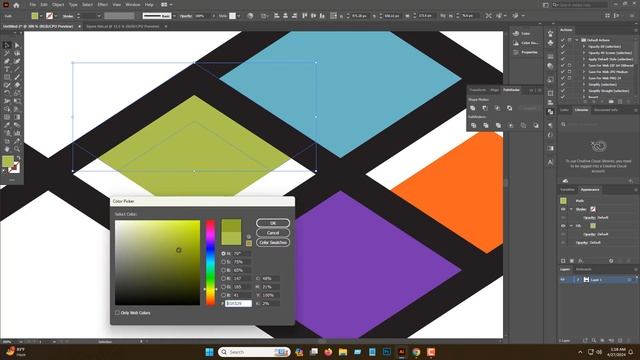640x360 pixels.
Task: Click the taskbar Search box
Action: [254, 352]
